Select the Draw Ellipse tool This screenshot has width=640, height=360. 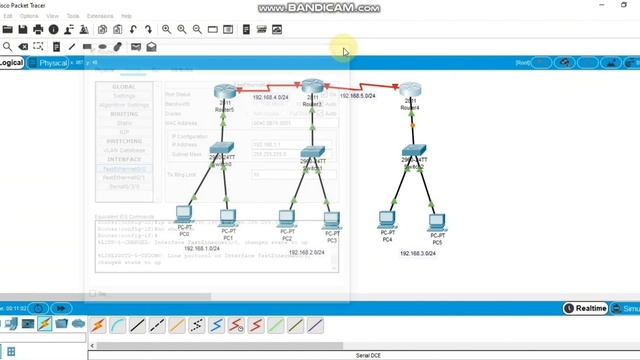click(x=102, y=47)
